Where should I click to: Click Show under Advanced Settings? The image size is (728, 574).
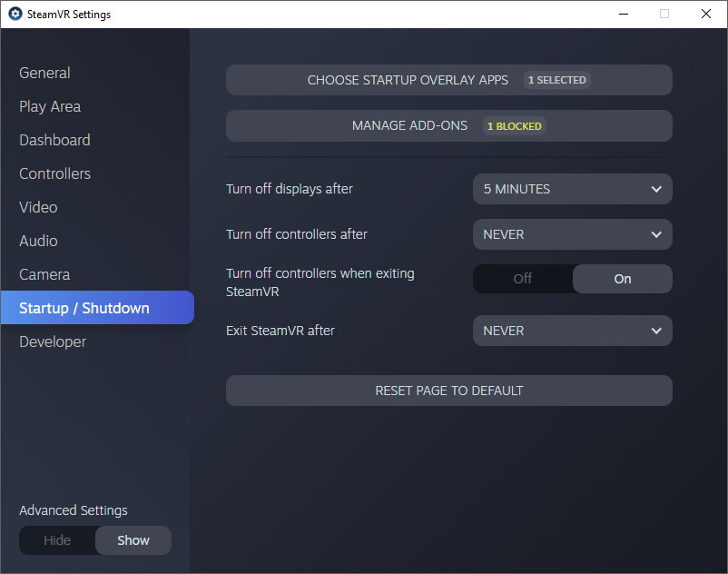pyautogui.click(x=133, y=540)
